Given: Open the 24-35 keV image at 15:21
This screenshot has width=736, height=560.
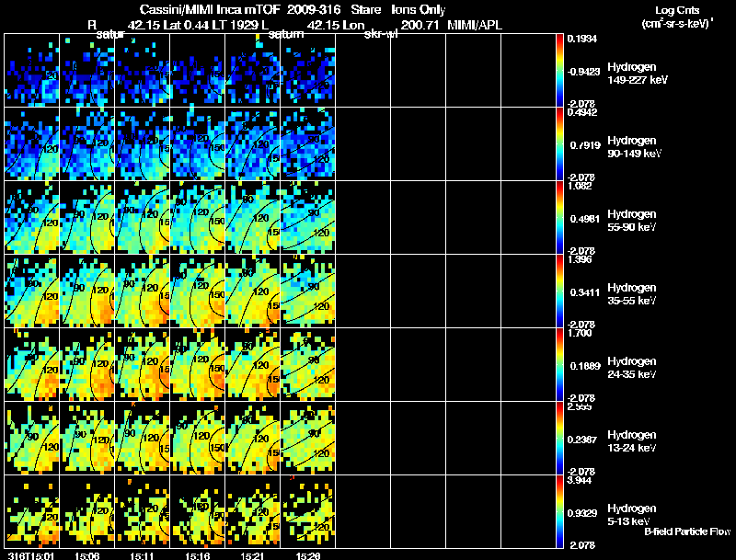Looking at the screenshot, I should pos(252,365).
